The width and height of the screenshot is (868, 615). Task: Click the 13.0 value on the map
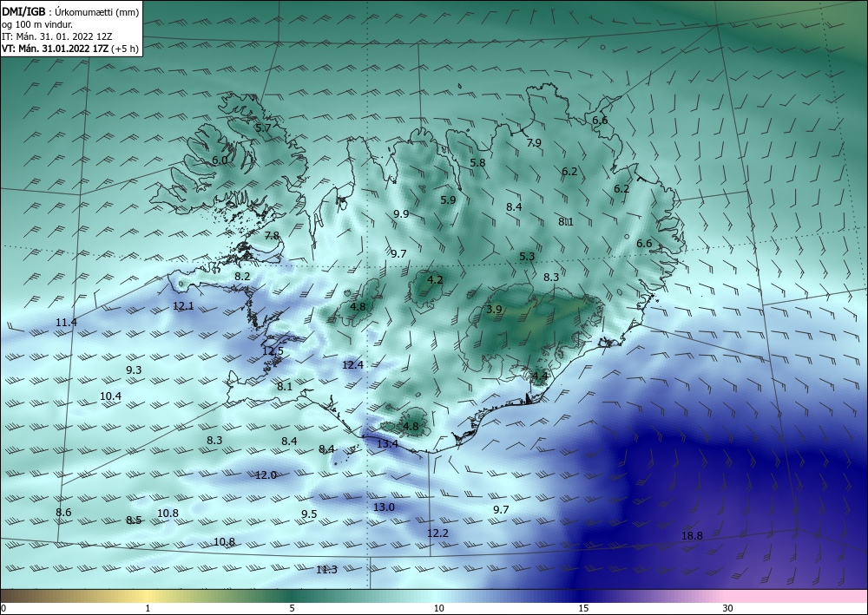pyautogui.click(x=384, y=507)
